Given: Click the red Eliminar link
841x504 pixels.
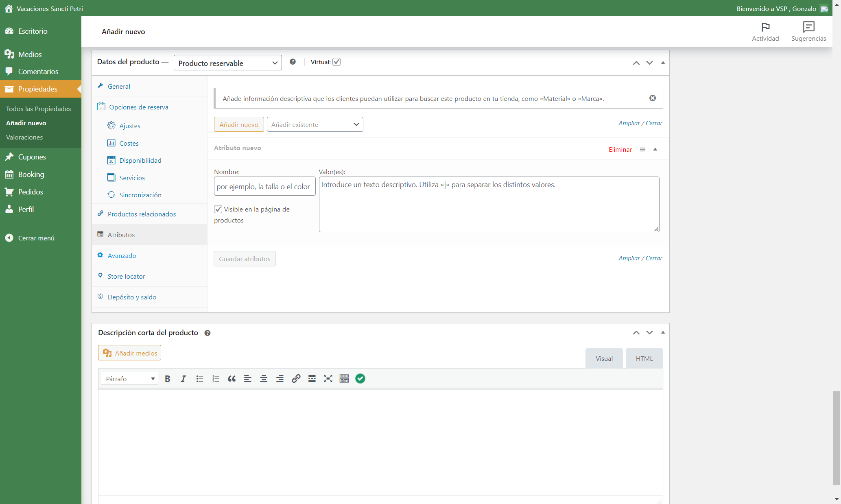Looking at the screenshot, I should click(620, 149).
